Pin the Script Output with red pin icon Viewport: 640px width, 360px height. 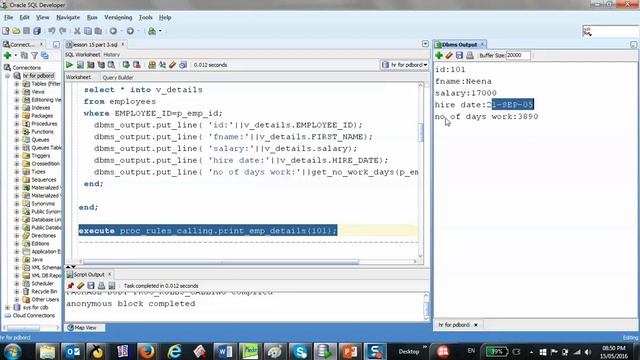[x=71, y=286]
